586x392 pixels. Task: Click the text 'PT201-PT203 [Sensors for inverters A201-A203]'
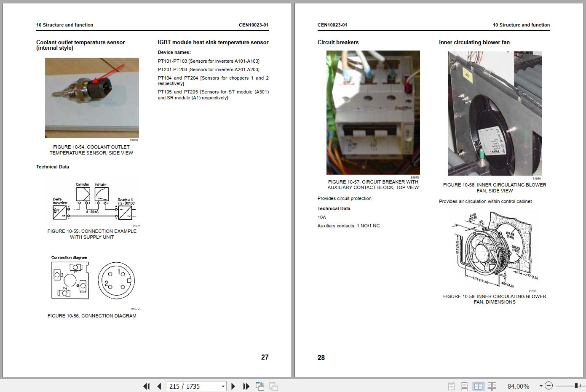point(209,69)
